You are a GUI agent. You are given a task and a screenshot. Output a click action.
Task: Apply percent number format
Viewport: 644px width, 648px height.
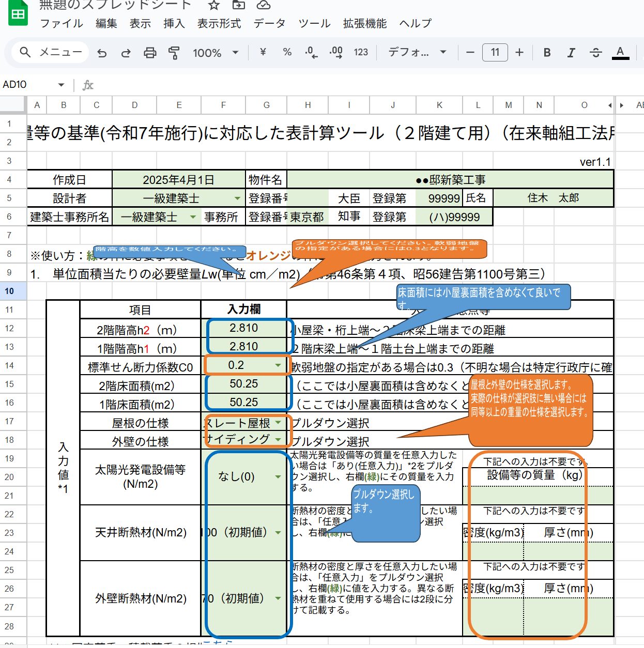click(x=287, y=52)
